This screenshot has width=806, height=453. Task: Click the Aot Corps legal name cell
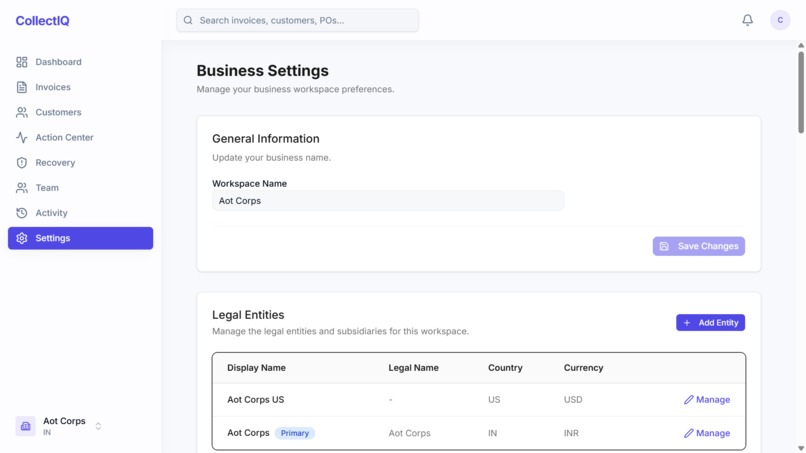pos(409,433)
